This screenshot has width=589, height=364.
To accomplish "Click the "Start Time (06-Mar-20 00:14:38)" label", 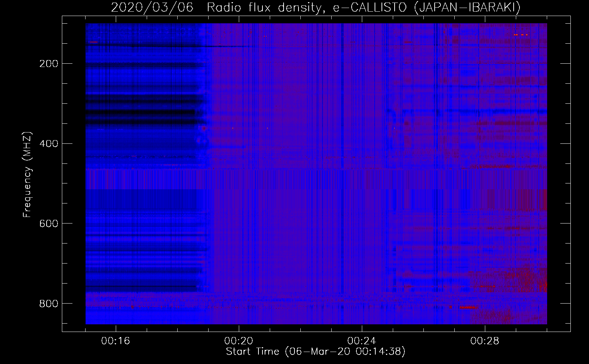I will click(x=316, y=351).
